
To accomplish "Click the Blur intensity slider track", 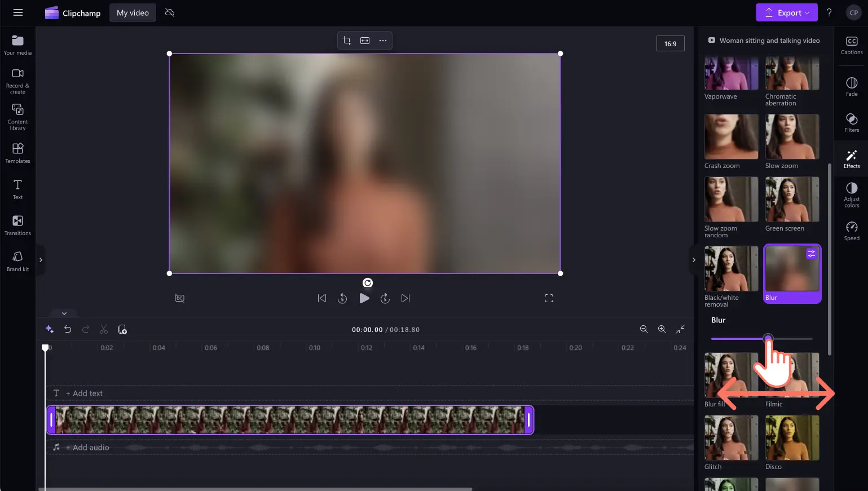I will click(x=761, y=339).
